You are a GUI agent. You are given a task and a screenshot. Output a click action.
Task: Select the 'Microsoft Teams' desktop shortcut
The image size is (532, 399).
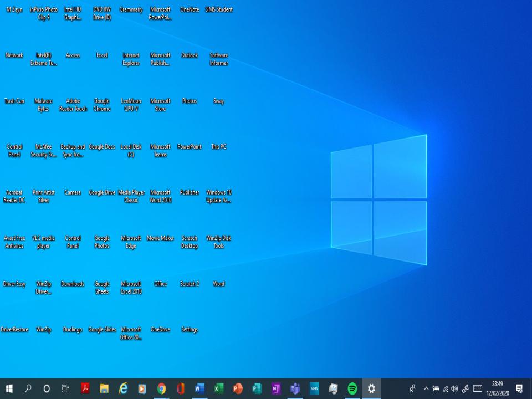point(160,151)
